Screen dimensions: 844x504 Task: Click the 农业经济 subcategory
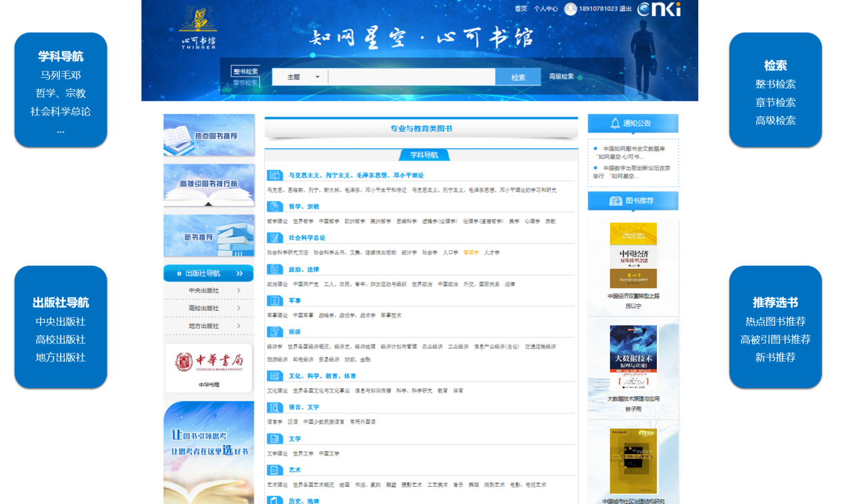point(432,347)
